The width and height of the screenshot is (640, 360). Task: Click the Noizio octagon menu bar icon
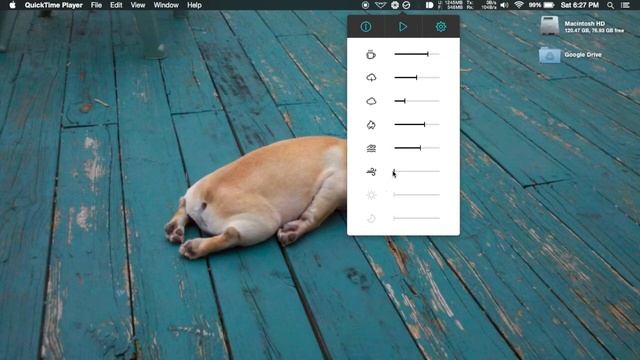click(395, 5)
